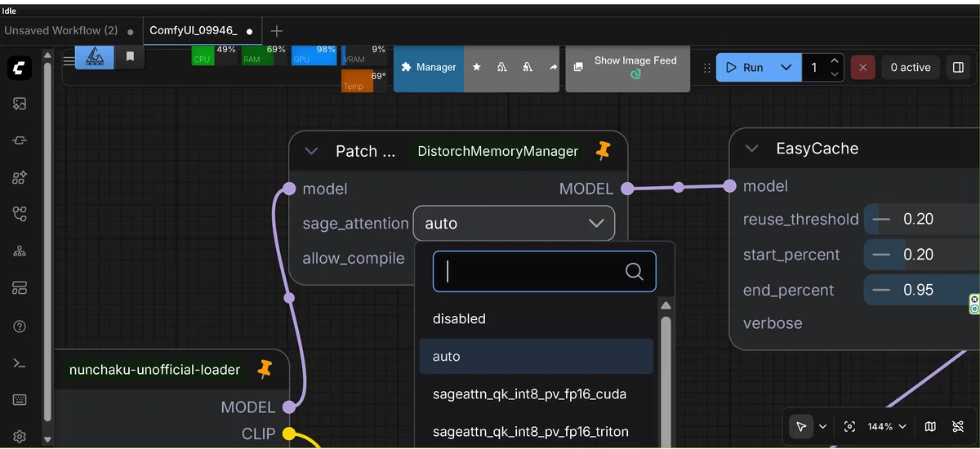980x449 pixels.
Task: Open the Run options dropdown arrow
Action: (786, 68)
